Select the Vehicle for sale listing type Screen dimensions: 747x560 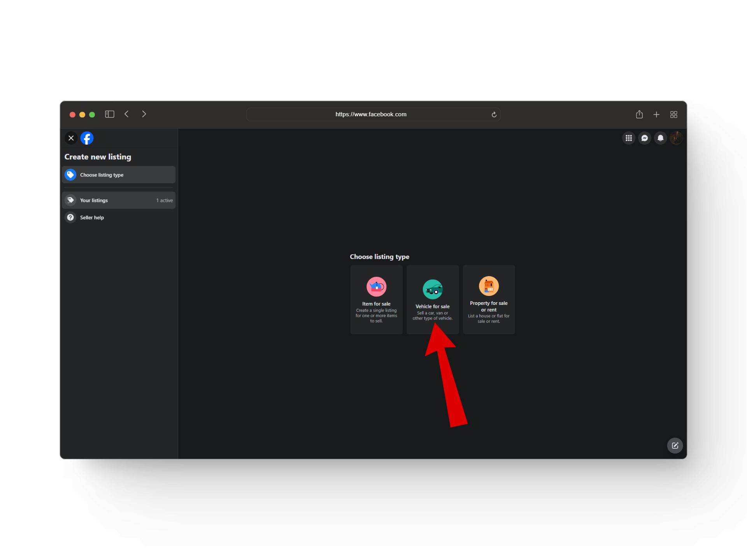[432, 299]
